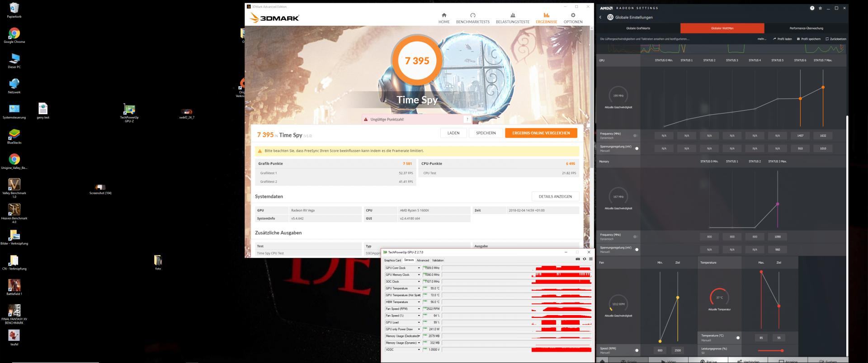Click the invalid score question mark
This screenshot has width=868, height=363.
tap(467, 119)
